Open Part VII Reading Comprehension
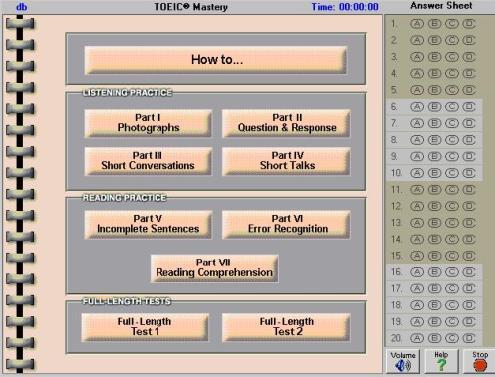495x377 pixels. 214,268
